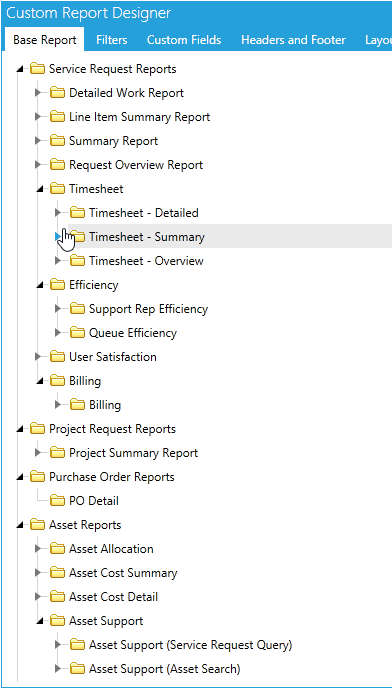Open the Headers and Footer tab
The height and width of the screenshot is (689, 392).
click(293, 40)
